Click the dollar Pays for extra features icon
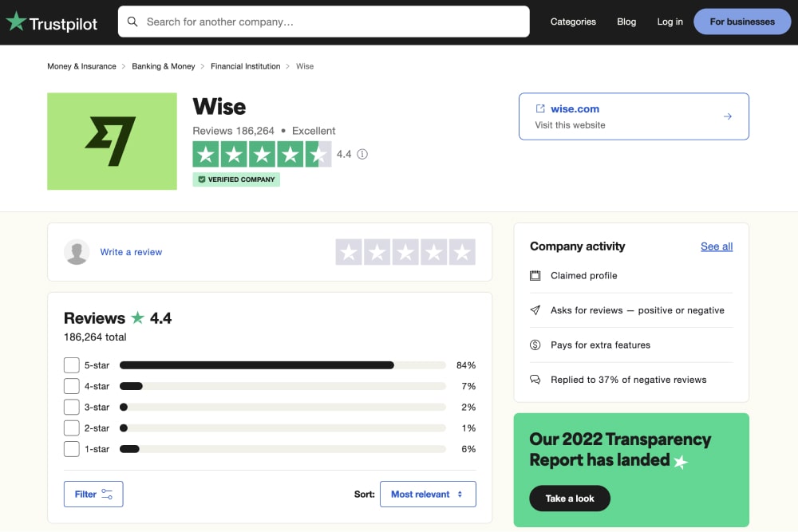 pos(535,345)
